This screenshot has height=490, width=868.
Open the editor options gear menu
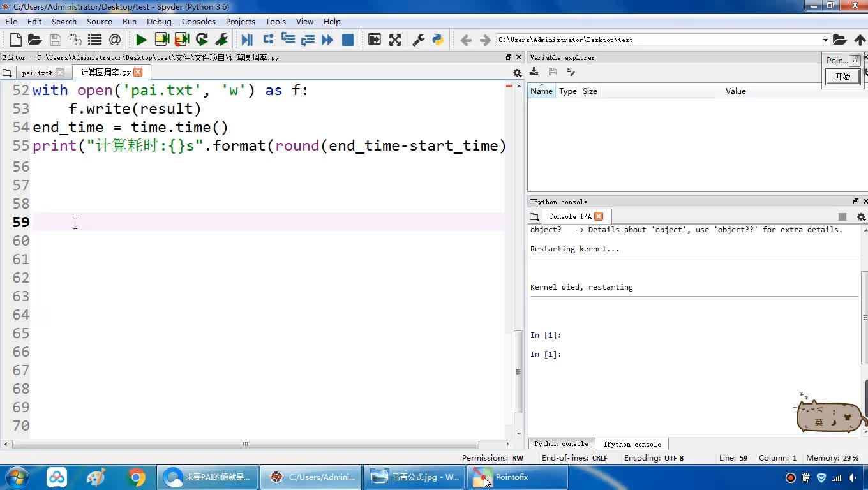pyautogui.click(x=517, y=73)
